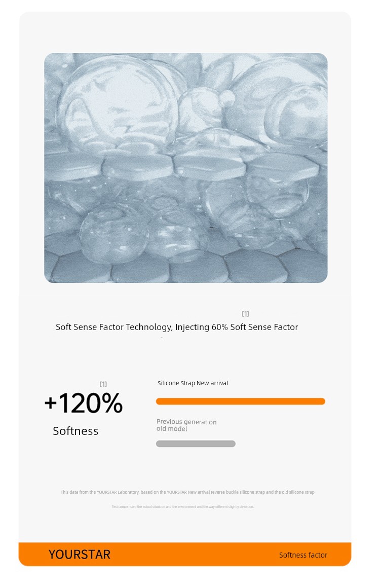Click the Soft Sense Factor Technology headline
The height and width of the screenshot is (588, 380).
tap(177, 327)
